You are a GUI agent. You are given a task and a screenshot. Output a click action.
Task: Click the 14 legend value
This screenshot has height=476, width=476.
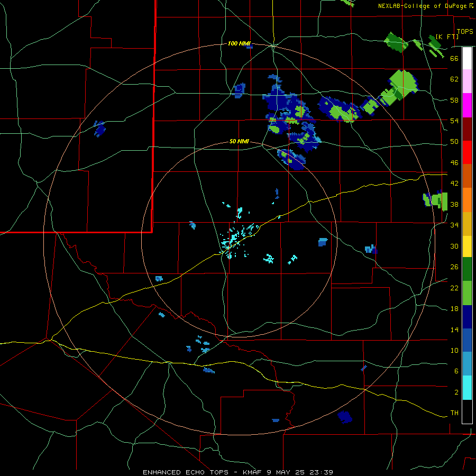click(x=454, y=329)
